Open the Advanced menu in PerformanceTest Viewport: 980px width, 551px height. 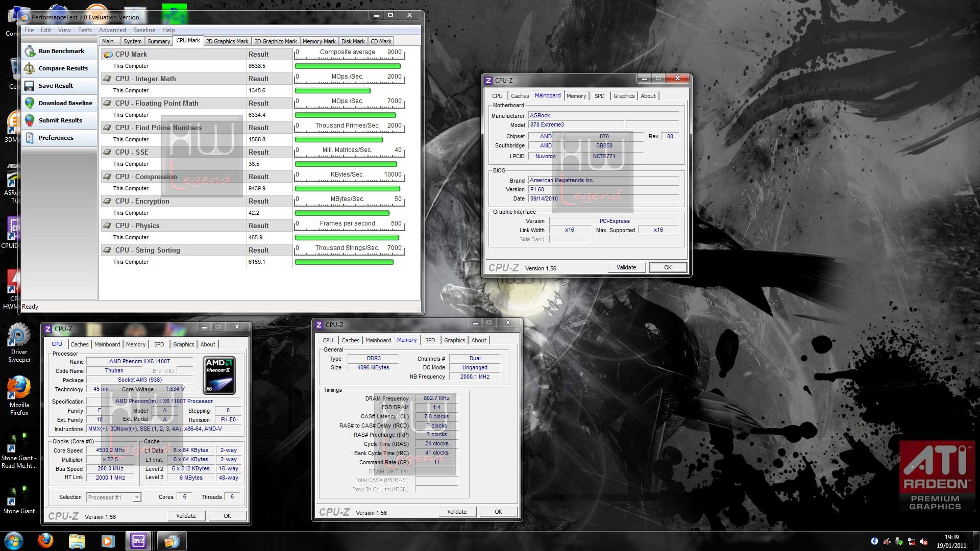(112, 30)
